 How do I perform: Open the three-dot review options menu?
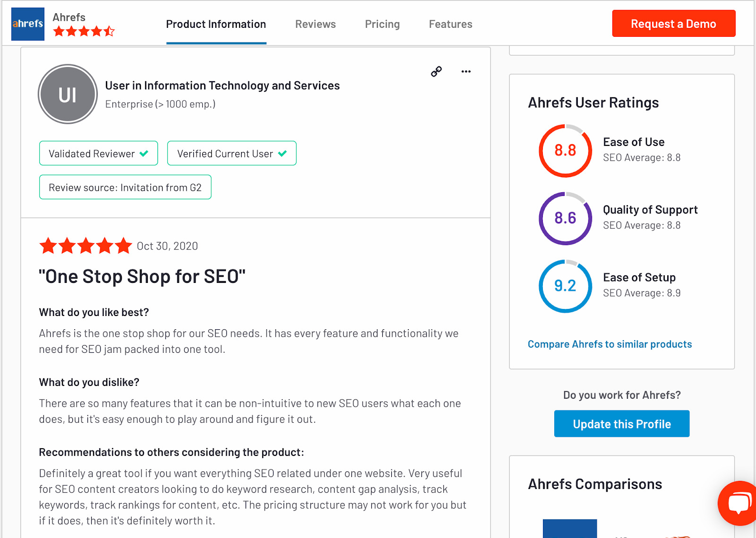(x=466, y=72)
